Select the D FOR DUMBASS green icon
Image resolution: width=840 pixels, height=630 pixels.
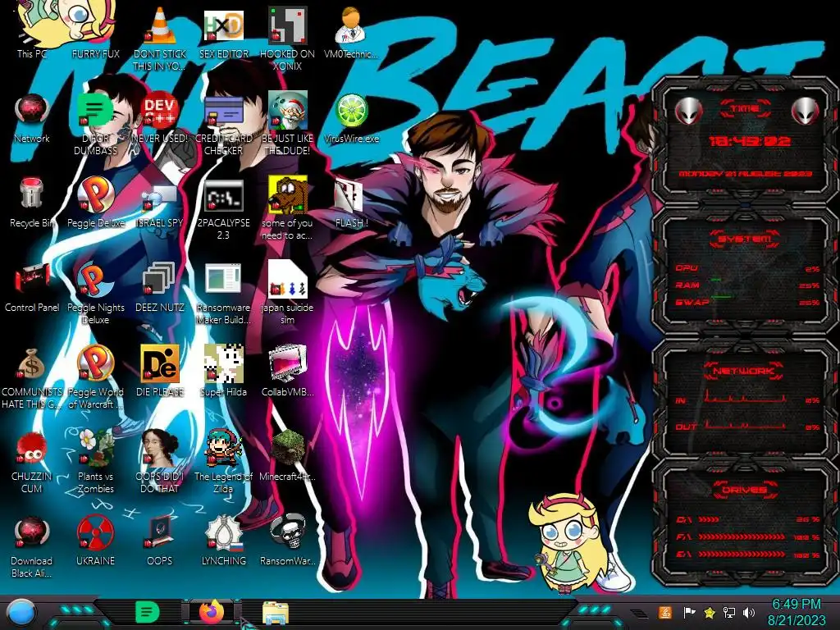(x=95, y=111)
